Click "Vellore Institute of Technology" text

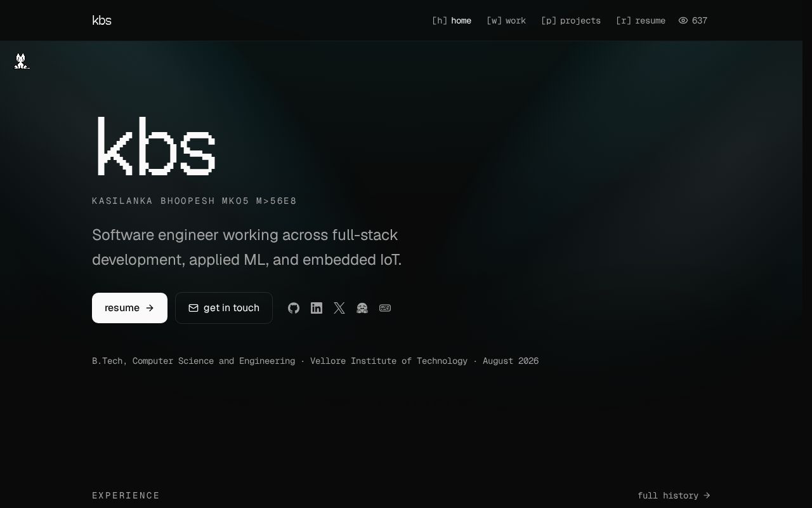[x=389, y=361]
